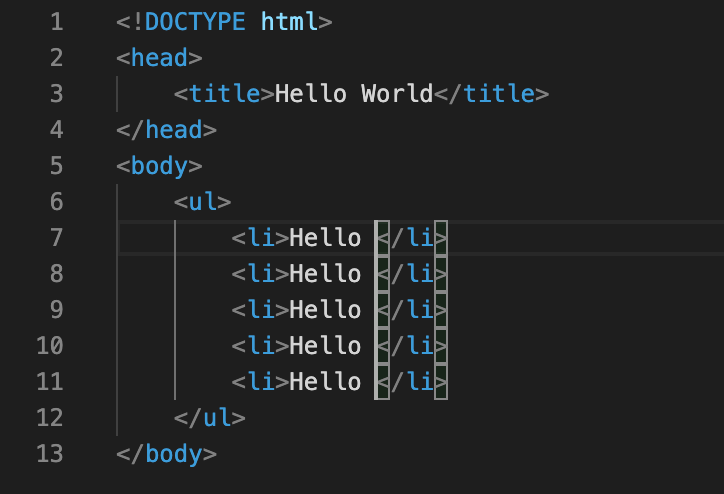This screenshot has width=724, height=494.
Task: Click line number 7 in the gutter
Action: click(54, 237)
